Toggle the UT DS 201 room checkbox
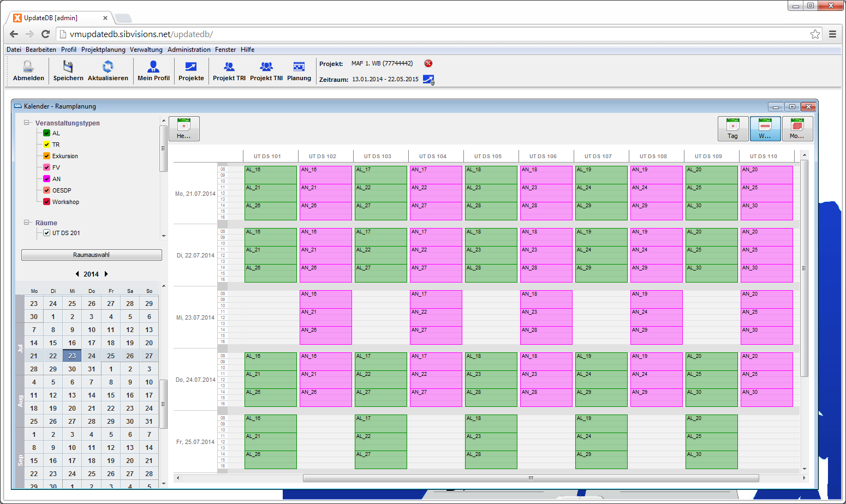846x504 pixels. 46,232
